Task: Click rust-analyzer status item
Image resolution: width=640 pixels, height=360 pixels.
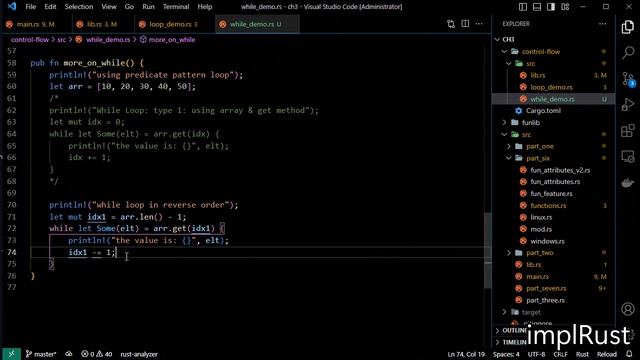Action: click(x=139, y=354)
